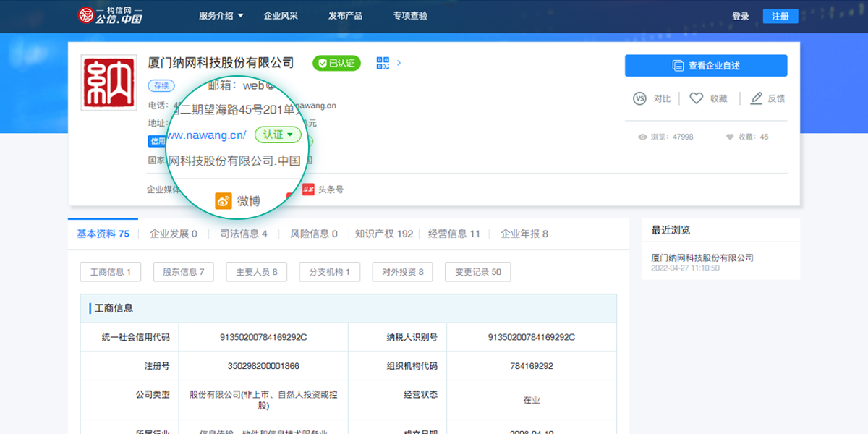Open 专项查验 in the top navigation
The height and width of the screenshot is (434, 868).
[x=410, y=15]
